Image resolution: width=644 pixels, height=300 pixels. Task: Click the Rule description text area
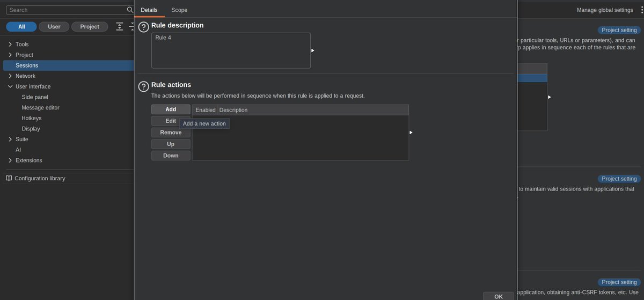[231, 50]
